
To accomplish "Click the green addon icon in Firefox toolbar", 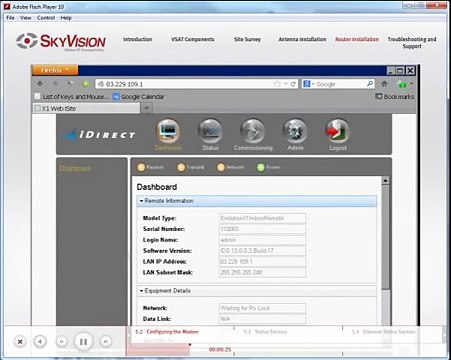I will [x=402, y=84].
